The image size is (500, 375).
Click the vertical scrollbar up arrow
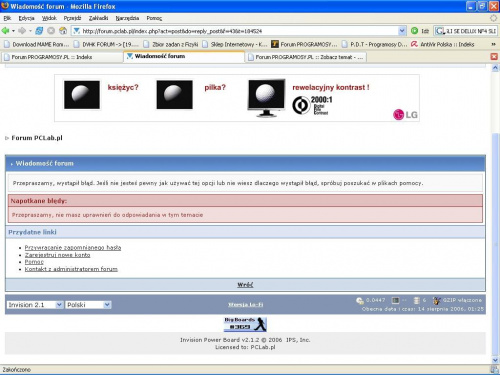coord(495,68)
